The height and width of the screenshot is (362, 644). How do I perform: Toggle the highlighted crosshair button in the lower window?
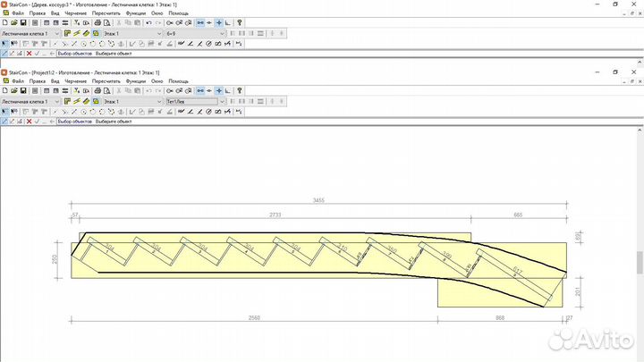coord(219,91)
